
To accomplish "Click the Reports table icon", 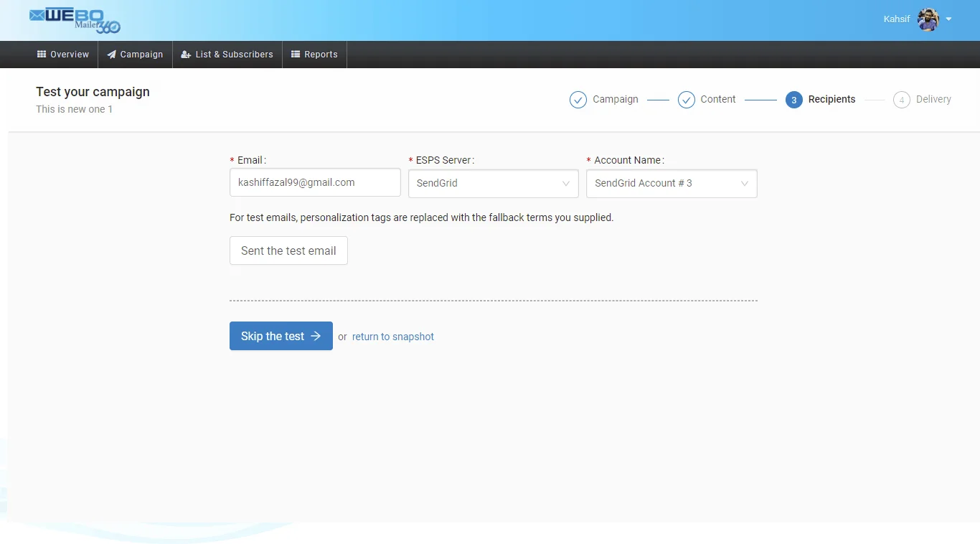I will point(296,55).
